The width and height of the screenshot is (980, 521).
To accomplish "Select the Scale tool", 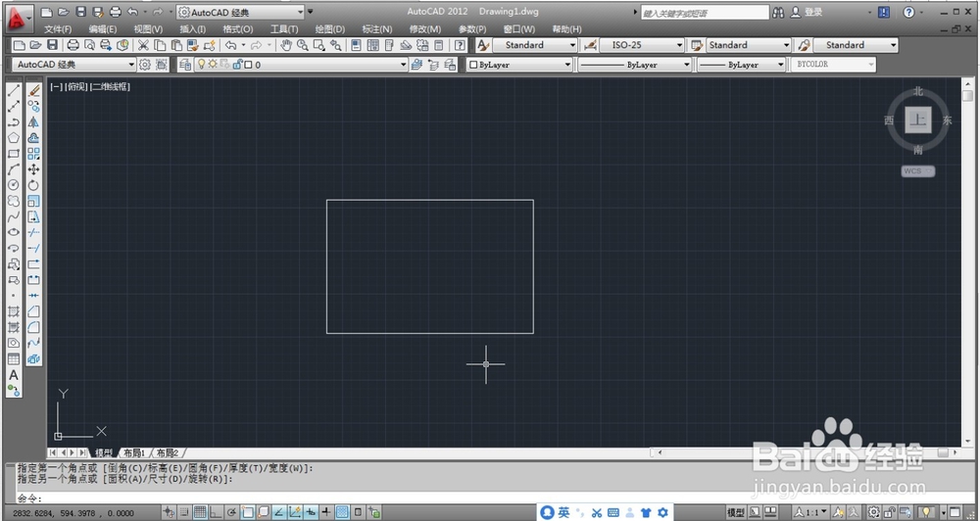I will pyautogui.click(x=33, y=201).
